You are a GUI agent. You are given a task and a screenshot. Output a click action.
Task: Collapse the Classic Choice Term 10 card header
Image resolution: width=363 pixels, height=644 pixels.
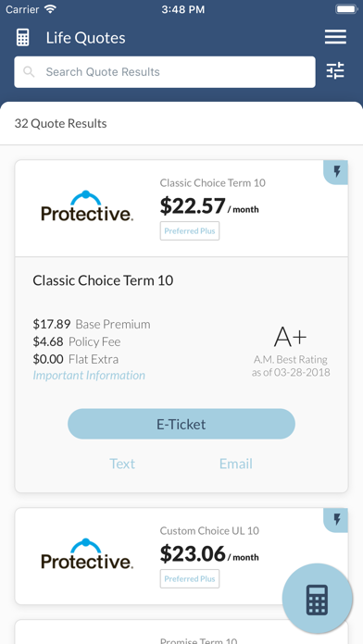pyautogui.click(x=181, y=208)
